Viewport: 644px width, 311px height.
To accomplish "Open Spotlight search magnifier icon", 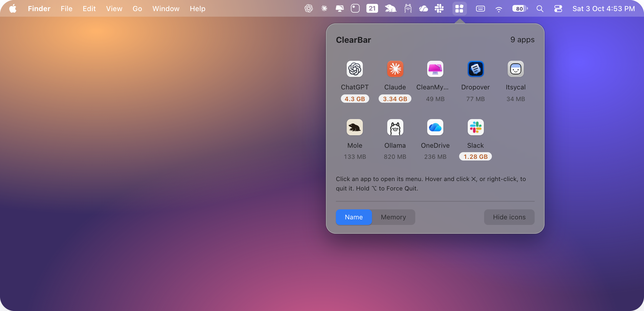I will 540,9.
